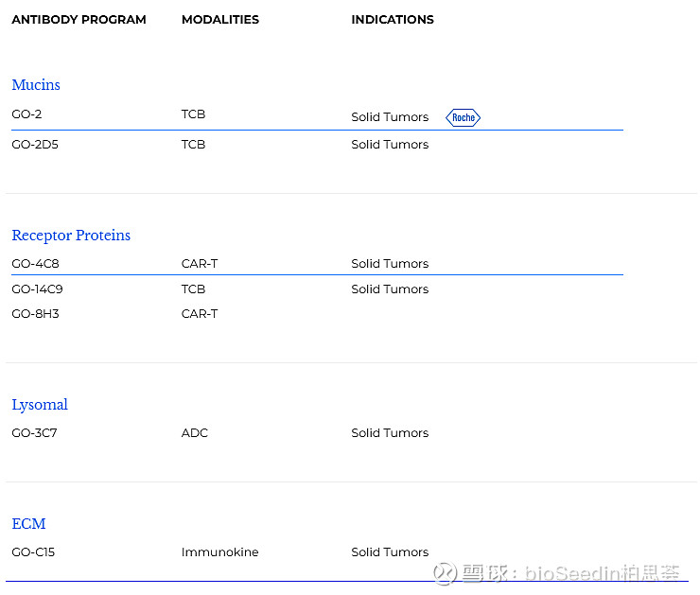The height and width of the screenshot is (595, 700).
Task: Click the GO-2D5 program name
Action: point(35,145)
